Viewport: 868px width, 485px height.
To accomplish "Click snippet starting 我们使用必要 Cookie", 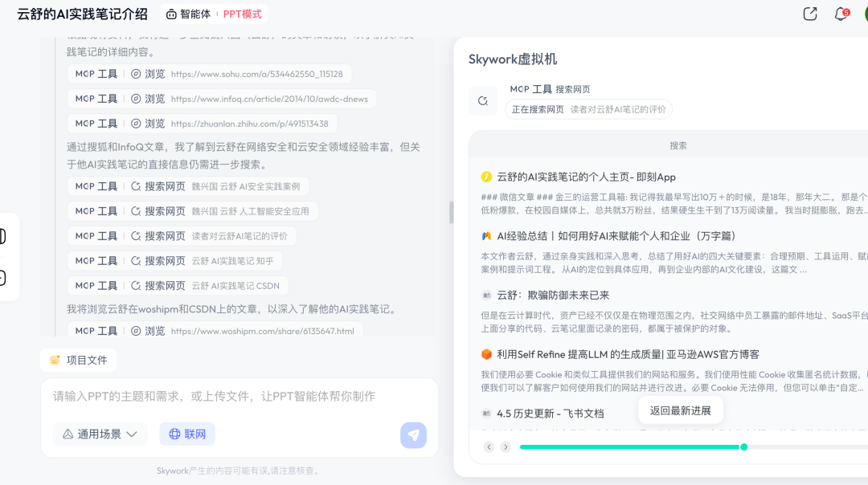I will [x=674, y=381].
